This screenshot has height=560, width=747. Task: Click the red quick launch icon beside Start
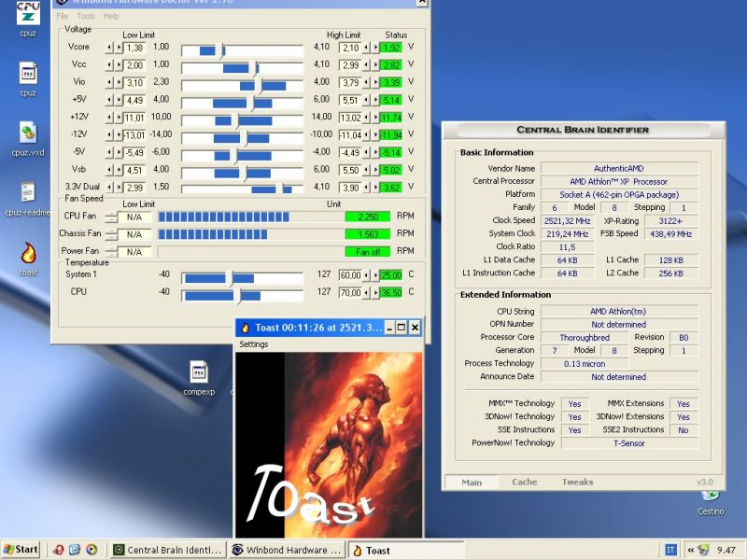tap(59, 550)
